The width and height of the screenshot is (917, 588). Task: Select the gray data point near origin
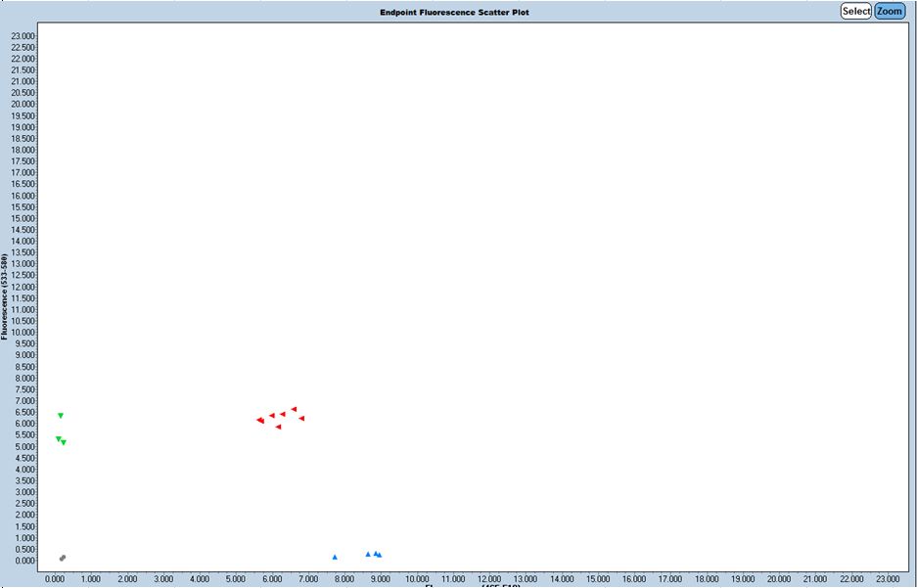(62, 558)
